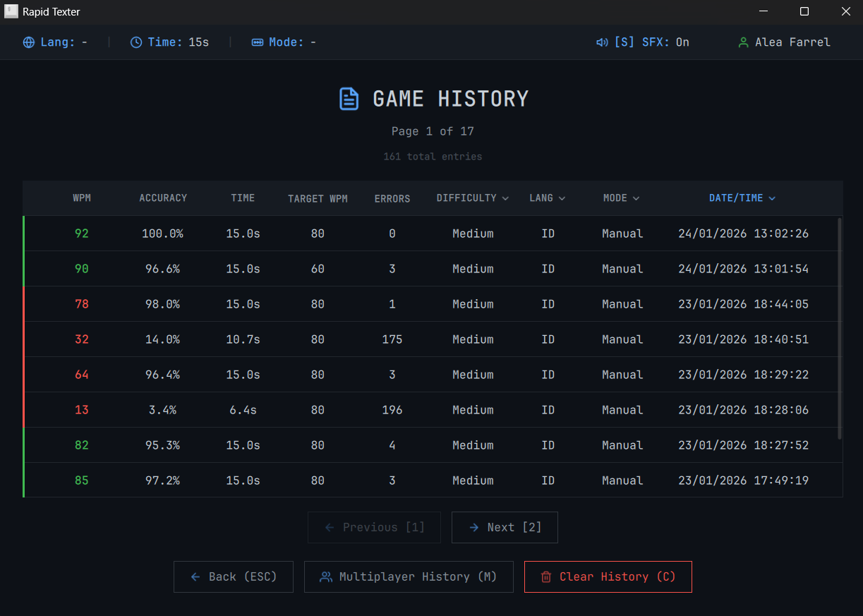Click the accuracy value 100.0%
863x616 pixels.
click(x=162, y=234)
